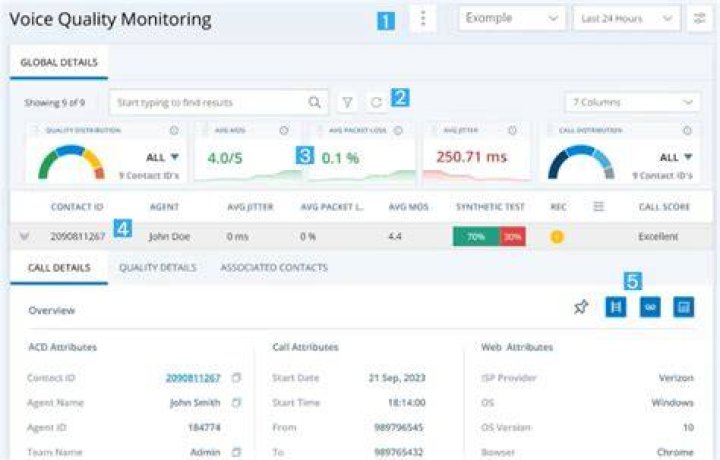Focus the find results search field
The image size is (720, 460).
(210, 102)
